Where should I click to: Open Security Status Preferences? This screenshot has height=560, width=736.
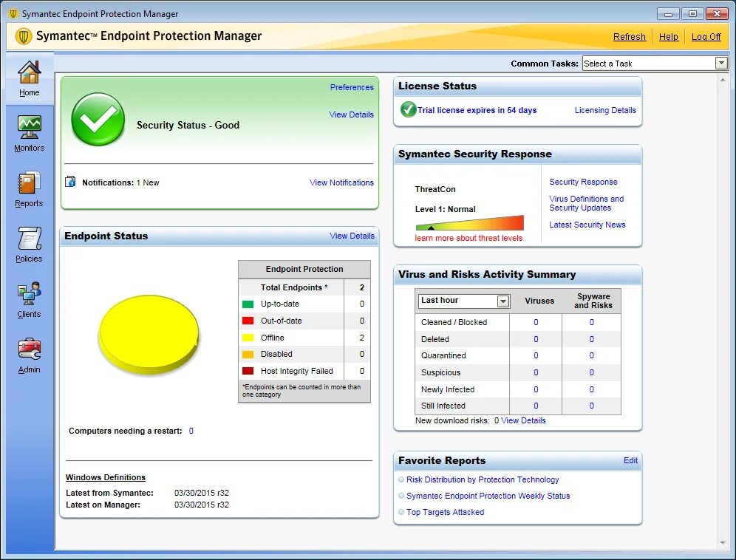[x=352, y=87]
